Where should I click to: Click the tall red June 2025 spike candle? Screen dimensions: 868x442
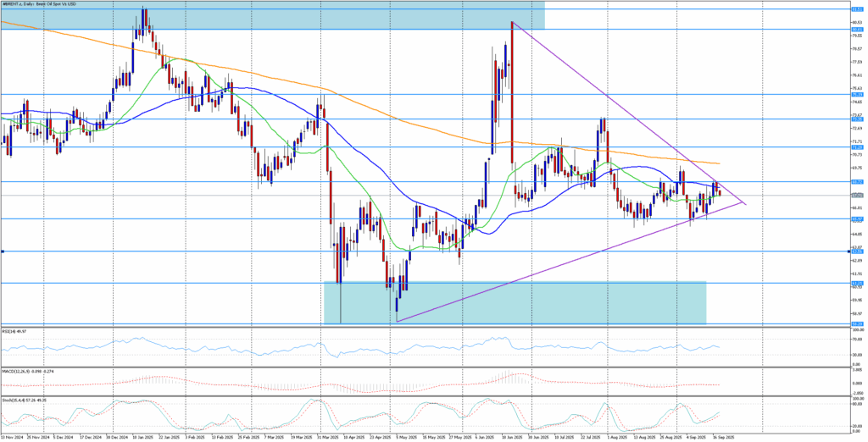point(512,93)
